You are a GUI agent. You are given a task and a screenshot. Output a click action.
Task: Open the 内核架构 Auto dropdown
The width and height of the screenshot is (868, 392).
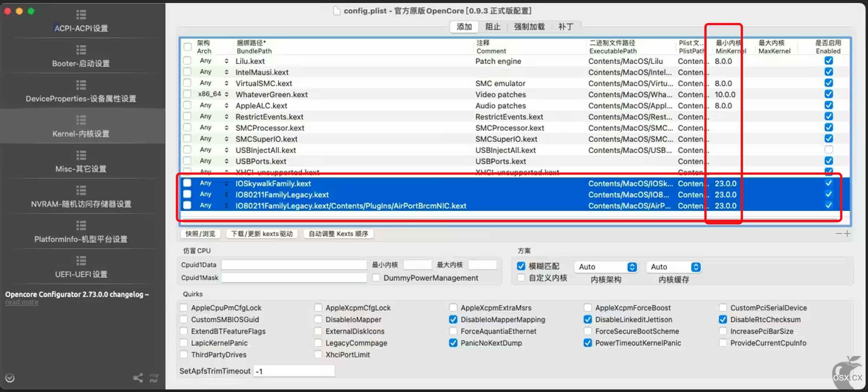(606, 267)
